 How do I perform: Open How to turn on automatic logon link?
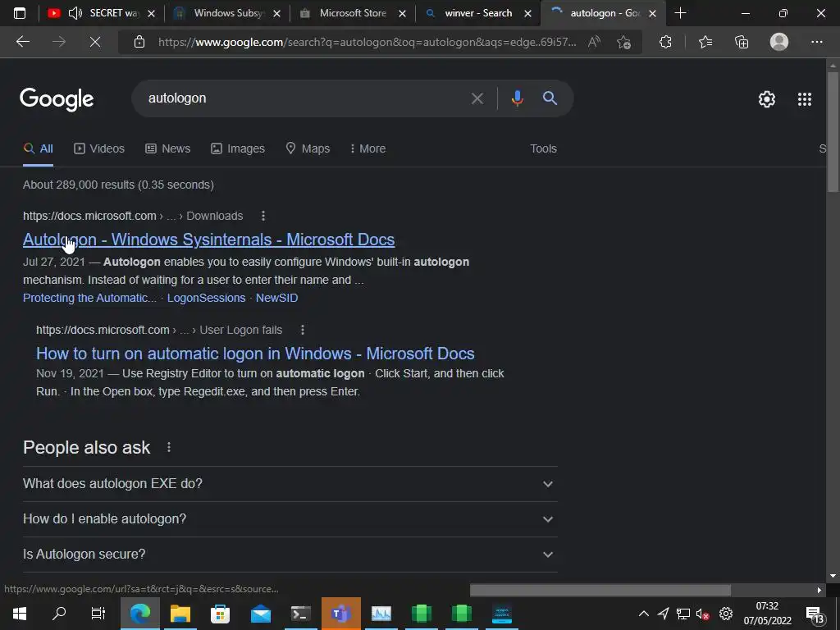255,354
